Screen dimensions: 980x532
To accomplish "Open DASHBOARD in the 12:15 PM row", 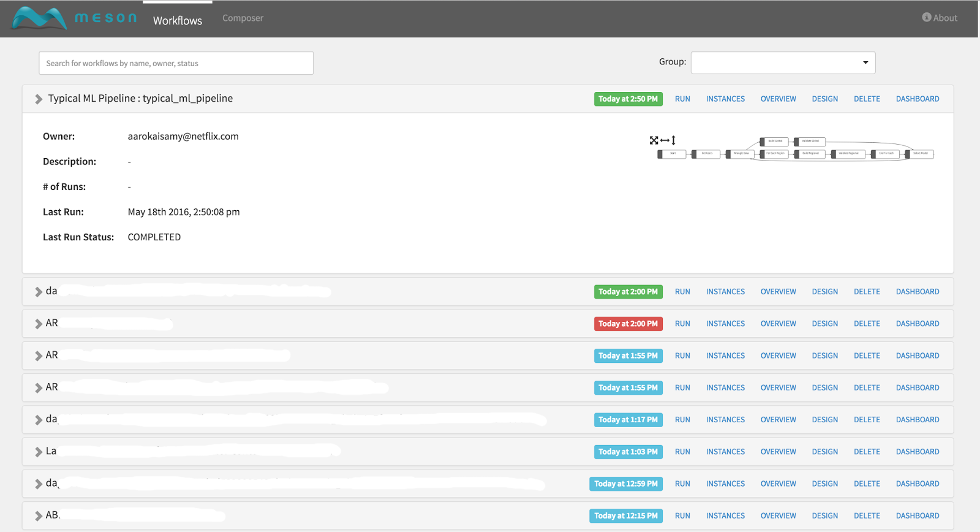I will coord(918,515).
